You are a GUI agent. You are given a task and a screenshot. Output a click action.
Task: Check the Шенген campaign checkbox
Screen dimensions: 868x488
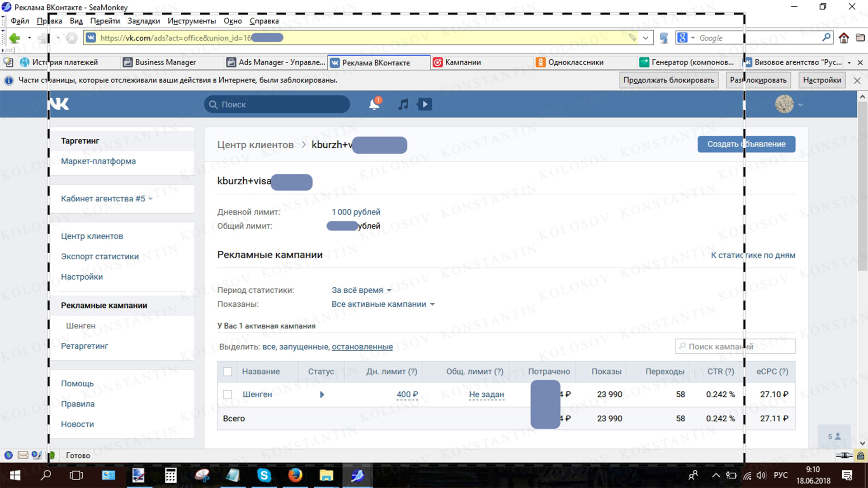point(227,394)
